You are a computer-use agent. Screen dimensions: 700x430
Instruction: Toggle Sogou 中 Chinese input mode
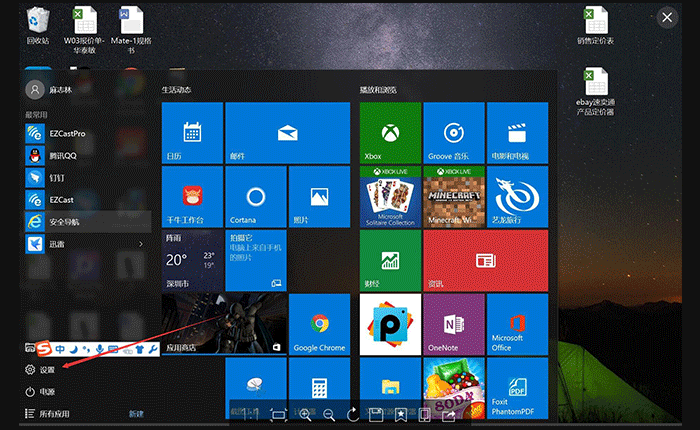(61, 348)
